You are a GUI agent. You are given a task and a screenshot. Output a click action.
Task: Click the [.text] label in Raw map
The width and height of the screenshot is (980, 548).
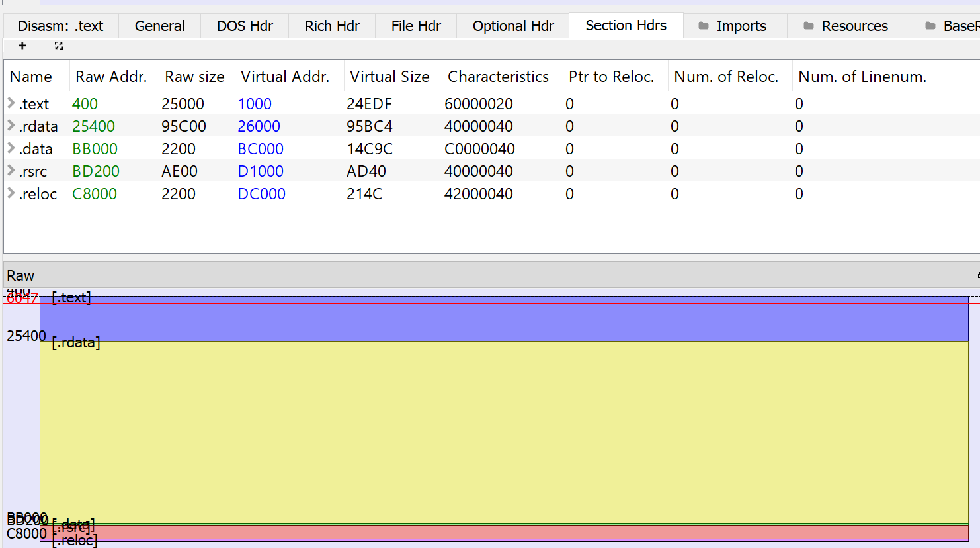tap(71, 297)
